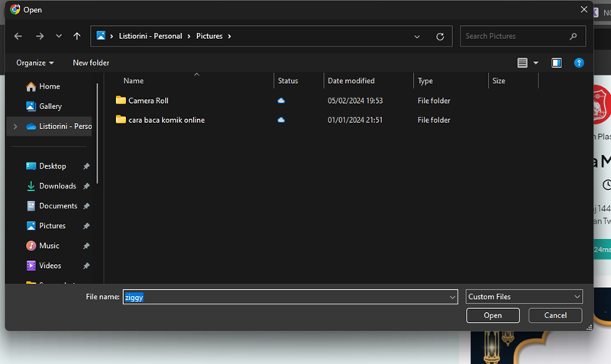Toggle the preview pane icon

click(x=557, y=63)
